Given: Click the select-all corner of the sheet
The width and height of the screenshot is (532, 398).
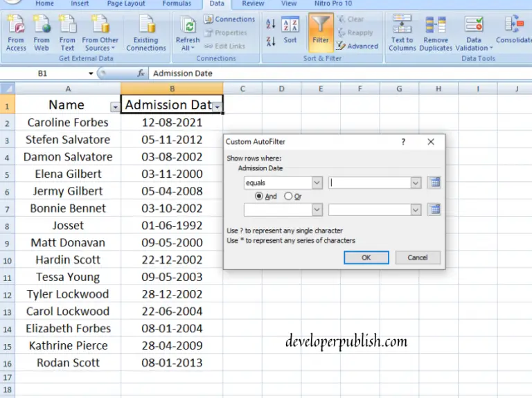Looking at the screenshot, I should [x=8, y=89].
